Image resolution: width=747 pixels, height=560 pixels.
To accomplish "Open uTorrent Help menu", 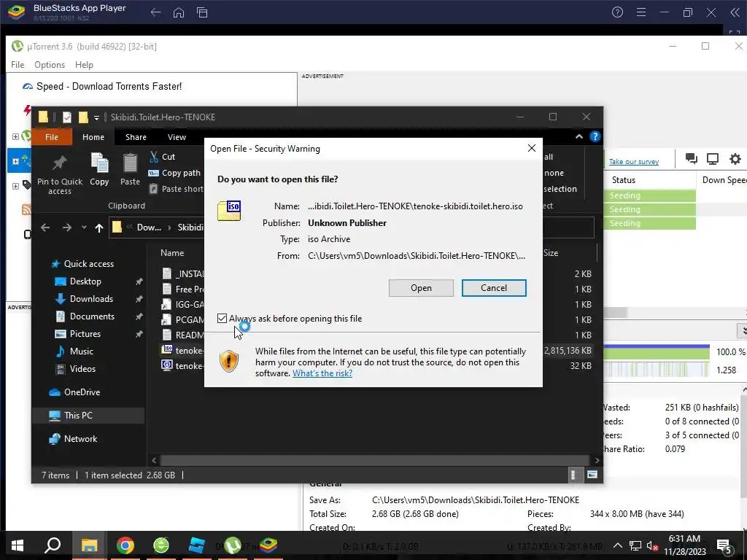I will [x=84, y=65].
